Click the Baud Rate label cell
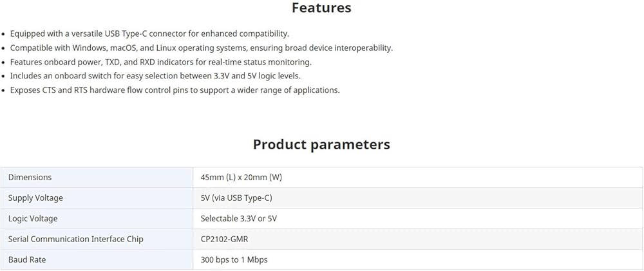644x271 pixels. (97, 259)
